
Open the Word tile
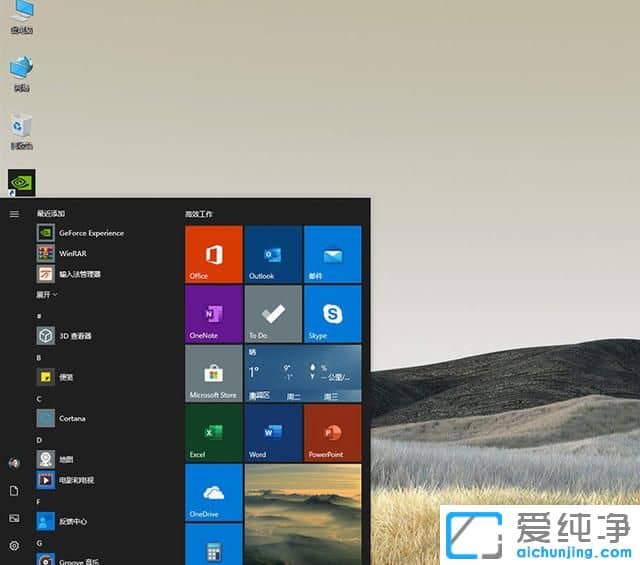[273, 432]
